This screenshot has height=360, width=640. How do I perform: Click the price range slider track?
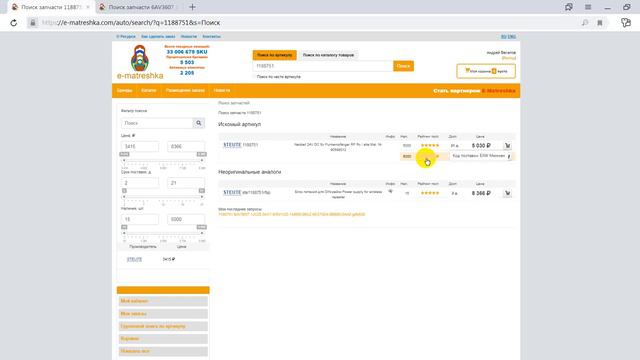(163, 160)
